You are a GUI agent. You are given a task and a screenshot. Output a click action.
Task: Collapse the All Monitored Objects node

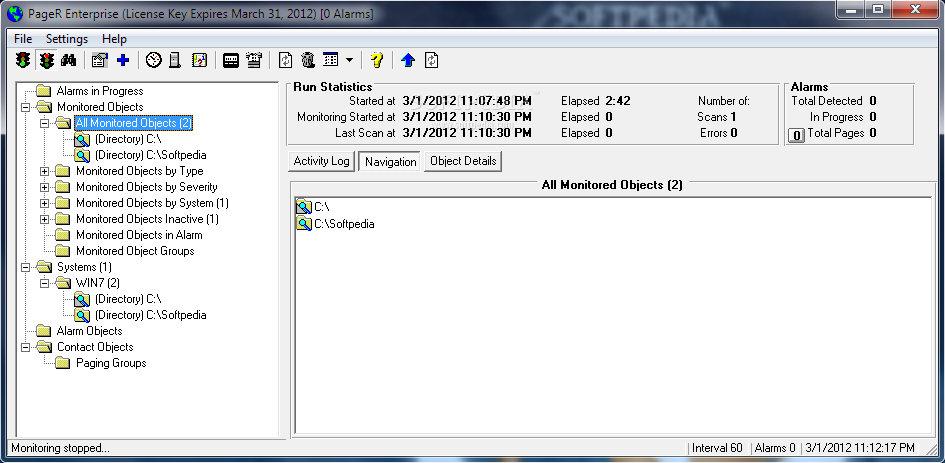45,123
